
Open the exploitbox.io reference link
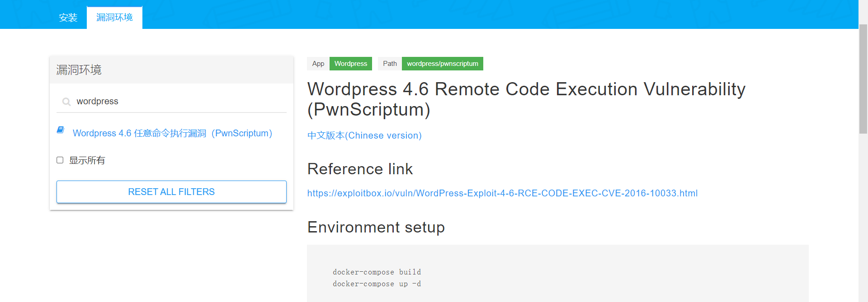502,193
